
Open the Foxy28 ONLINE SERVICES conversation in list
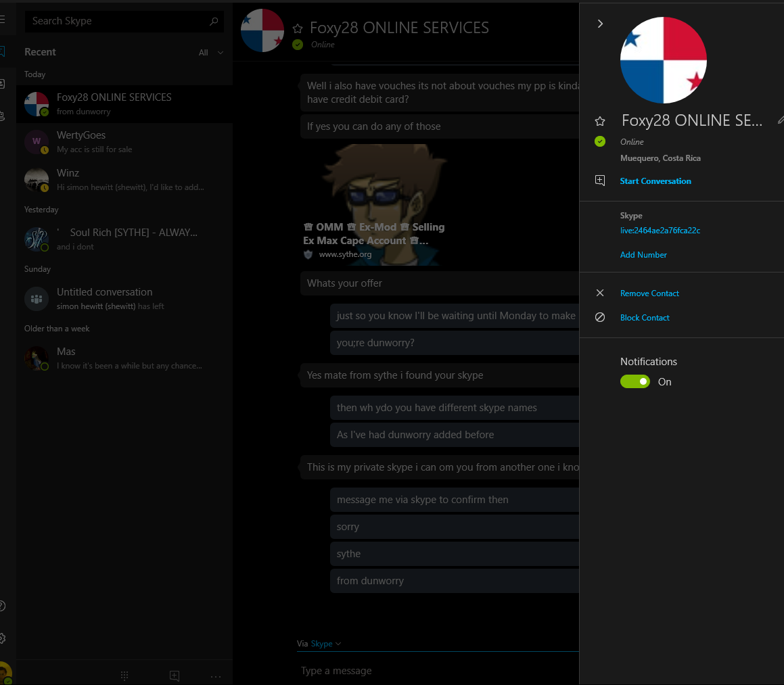pos(124,104)
